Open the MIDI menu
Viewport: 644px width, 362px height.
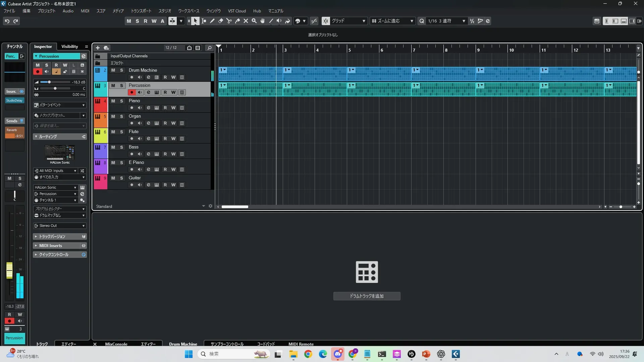click(x=85, y=11)
